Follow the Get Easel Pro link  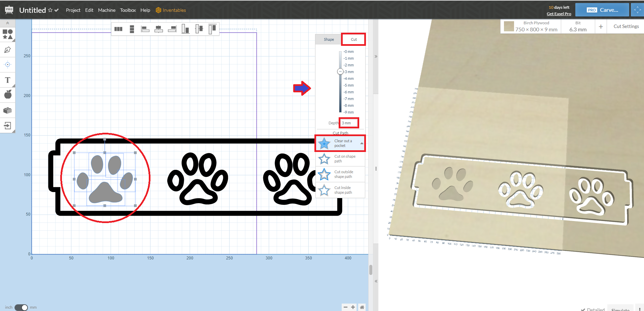[x=559, y=14]
